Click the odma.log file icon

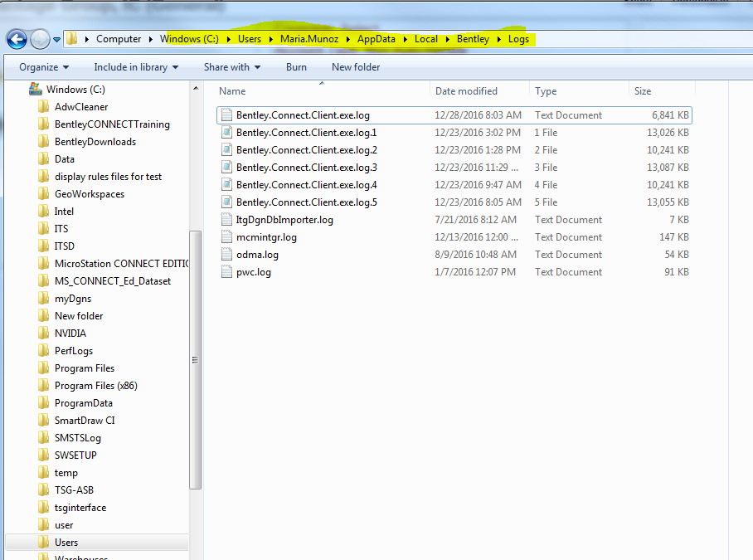pos(226,254)
